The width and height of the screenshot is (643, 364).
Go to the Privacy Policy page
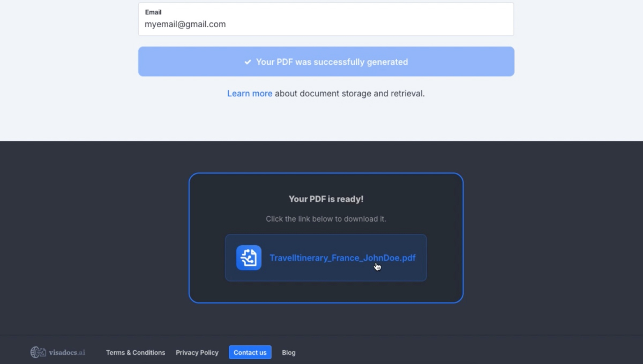197,352
